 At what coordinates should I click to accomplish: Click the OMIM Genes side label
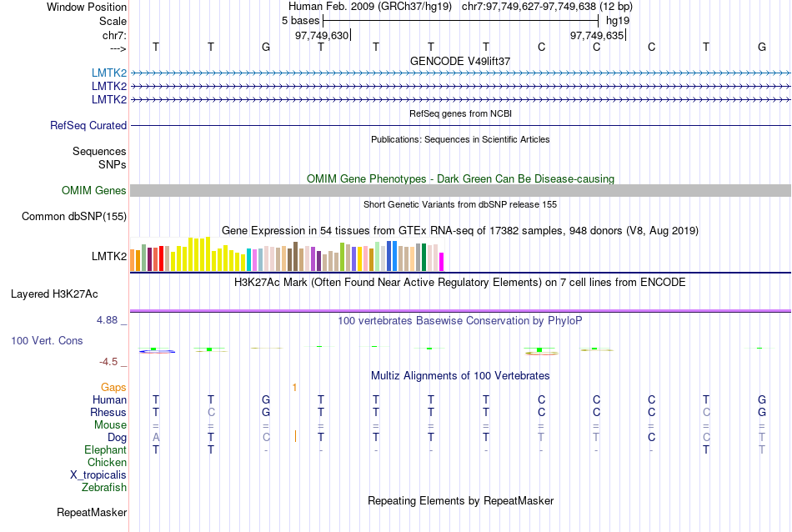(94, 190)
